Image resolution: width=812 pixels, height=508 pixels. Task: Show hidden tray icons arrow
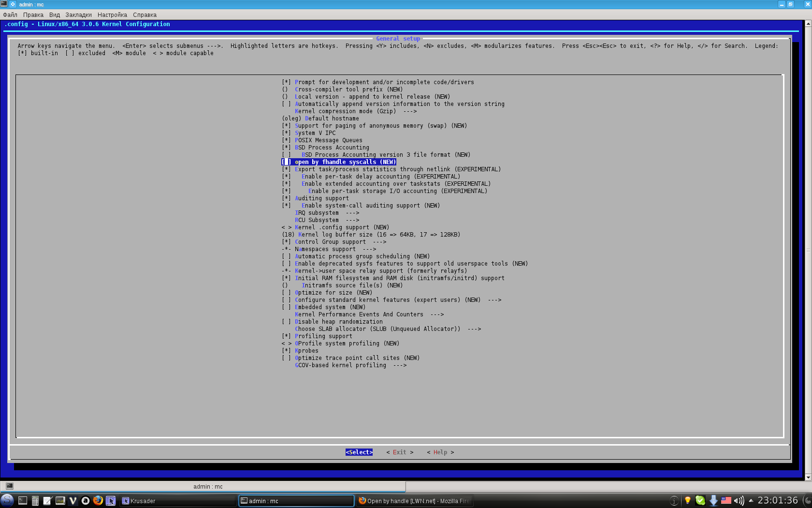tap(751, 500)
